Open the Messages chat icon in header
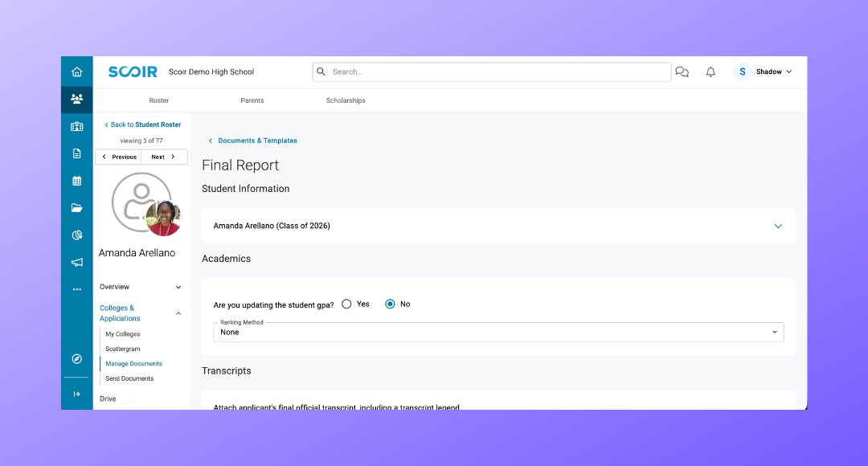 (682, 72)
